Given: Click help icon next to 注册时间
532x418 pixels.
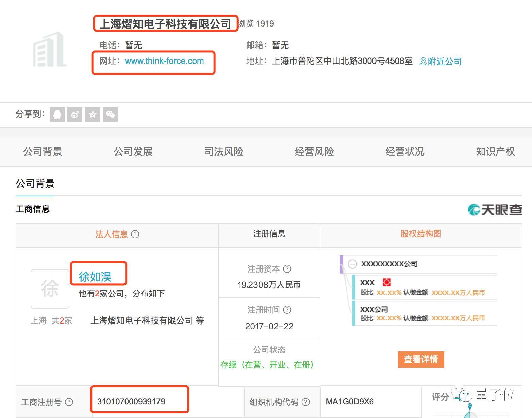Looking at the screenshot, I should [x=287, y=310].
